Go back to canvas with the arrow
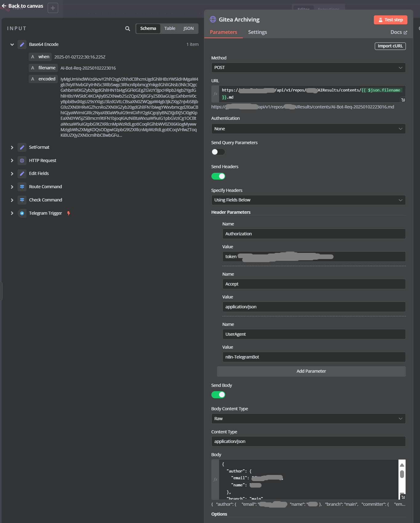This screenshot has height=523, width=420. (x=4, y=6)
